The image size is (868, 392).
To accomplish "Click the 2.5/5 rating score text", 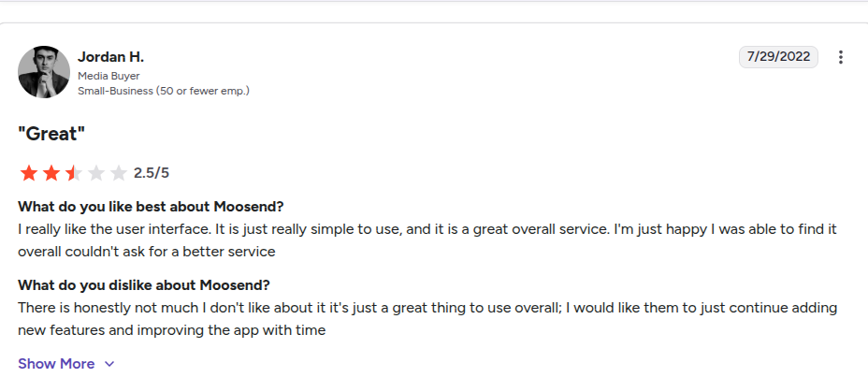I will coord(152,173).
